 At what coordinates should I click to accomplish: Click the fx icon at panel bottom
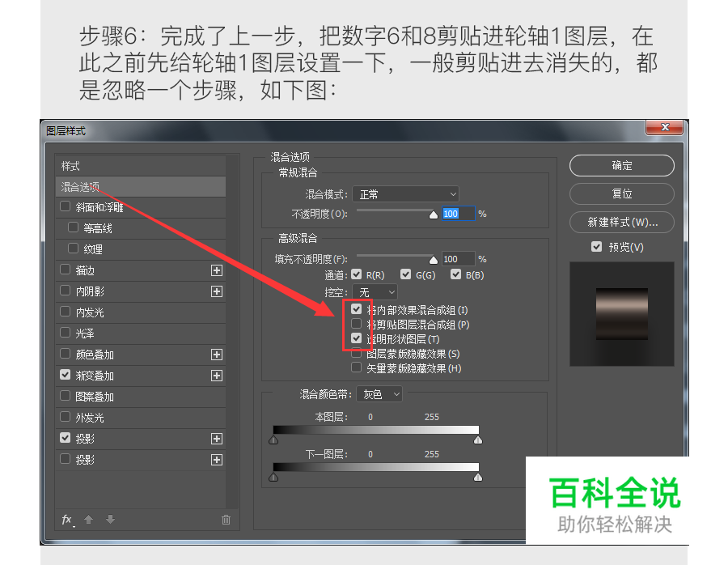pos(66,520)
